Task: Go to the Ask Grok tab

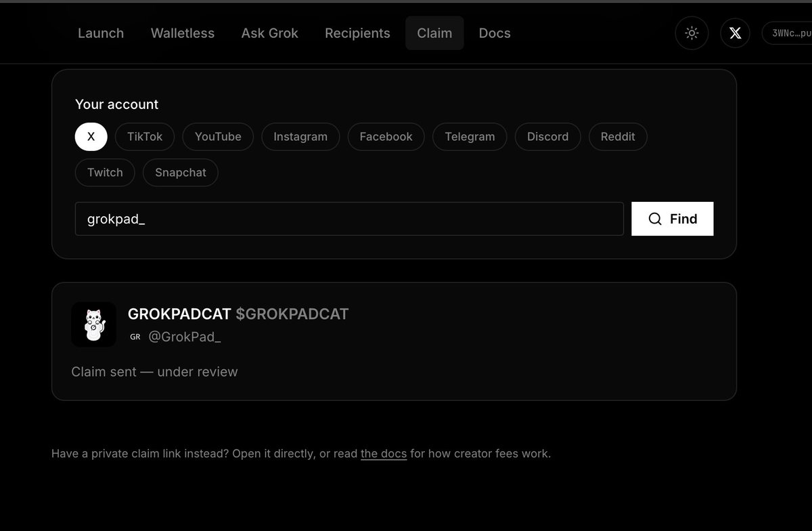Action: click(270, 33)
